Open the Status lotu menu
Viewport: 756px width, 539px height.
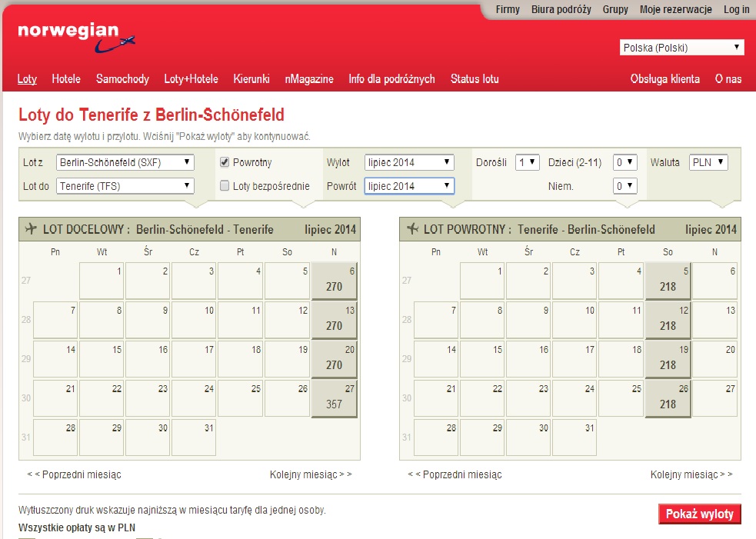tap(475, 79)
